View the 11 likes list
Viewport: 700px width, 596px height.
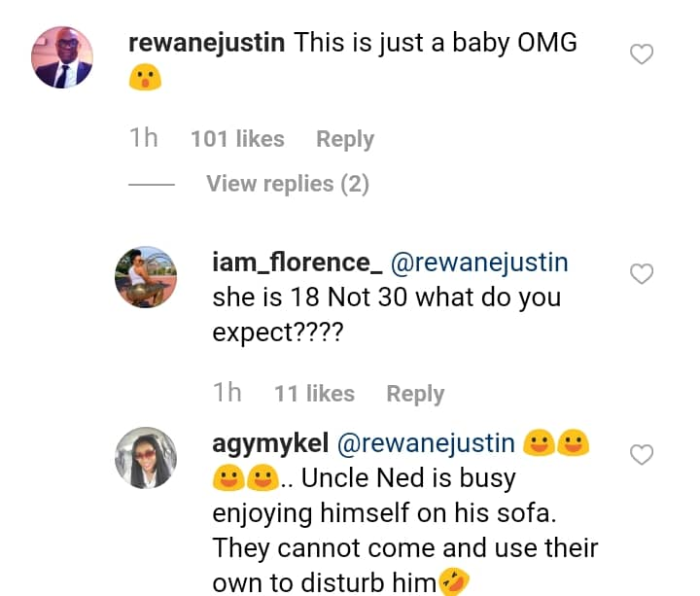coord(314,394)
